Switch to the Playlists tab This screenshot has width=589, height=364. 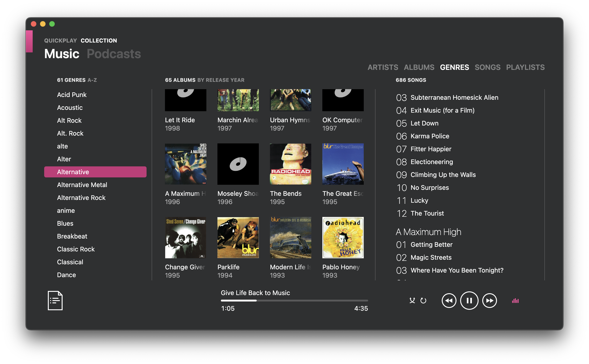[525, 67]
